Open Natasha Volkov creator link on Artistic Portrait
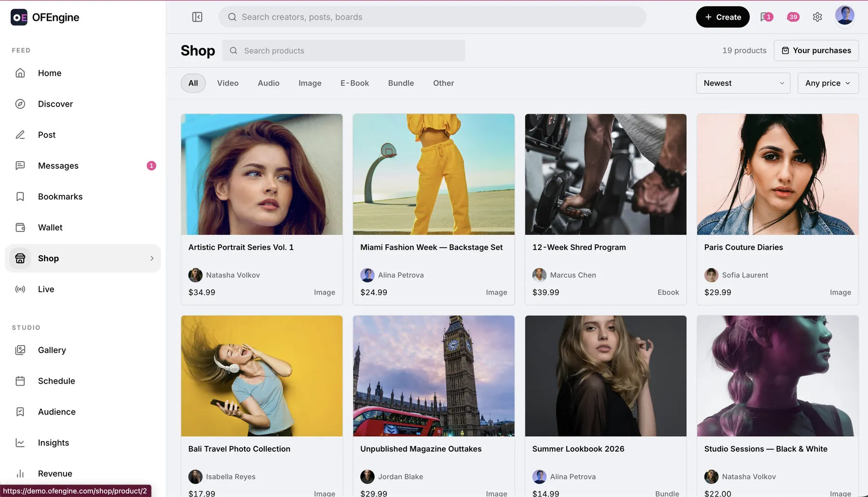The height and width of the screenshot is (497, 868). tap(224, 275)
